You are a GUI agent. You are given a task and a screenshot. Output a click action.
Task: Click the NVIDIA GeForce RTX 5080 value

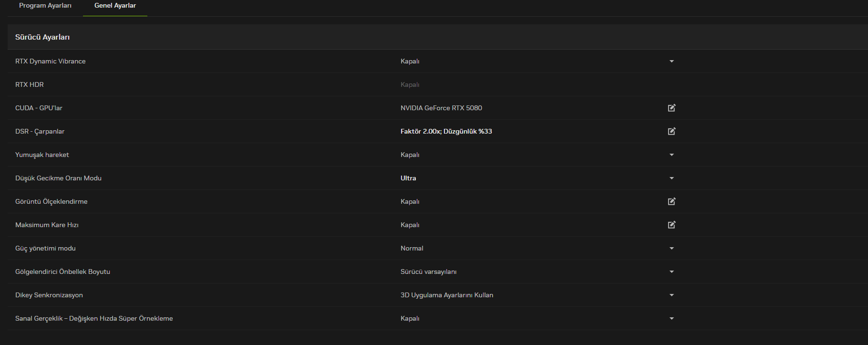pos(441,108)
